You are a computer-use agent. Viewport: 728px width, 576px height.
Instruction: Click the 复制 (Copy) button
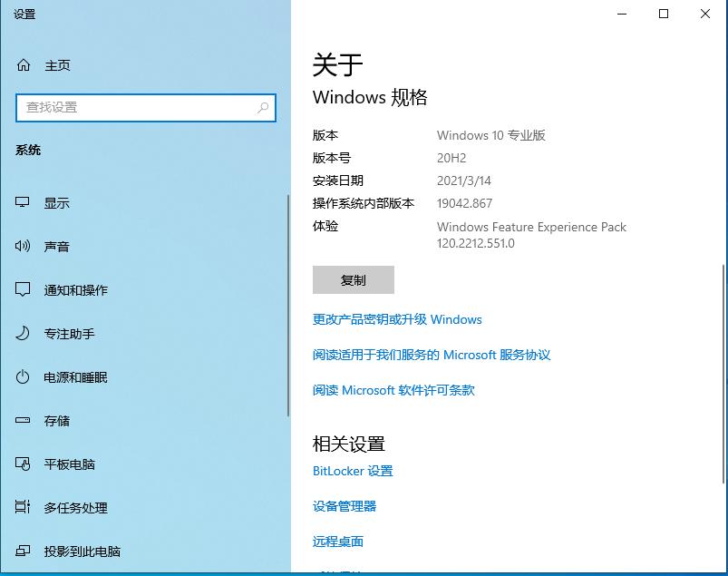[353, 279]
